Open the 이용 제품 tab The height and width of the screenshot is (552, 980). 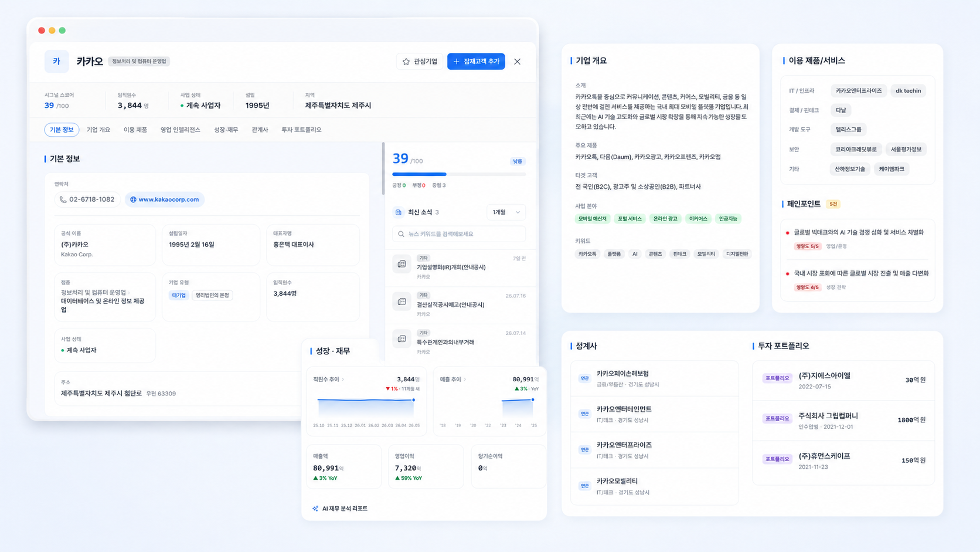[x=135, y=130]
